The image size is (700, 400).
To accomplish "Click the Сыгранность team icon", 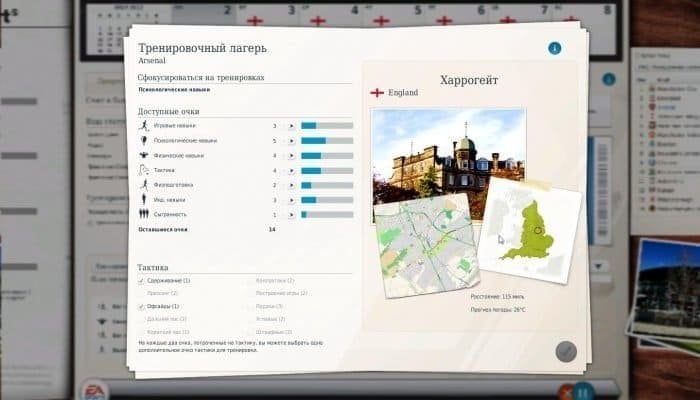I will click(x=144, y=214).
